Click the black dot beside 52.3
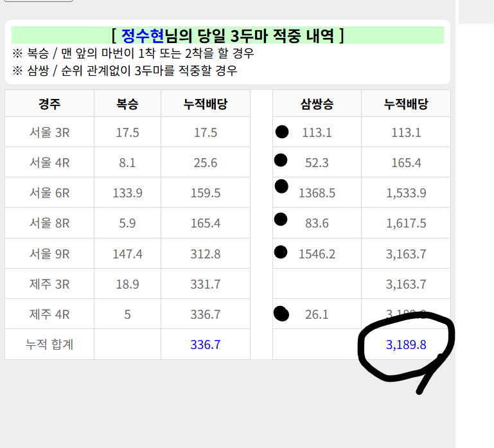This screenshot has width=494, height=448. coord(281,160)
